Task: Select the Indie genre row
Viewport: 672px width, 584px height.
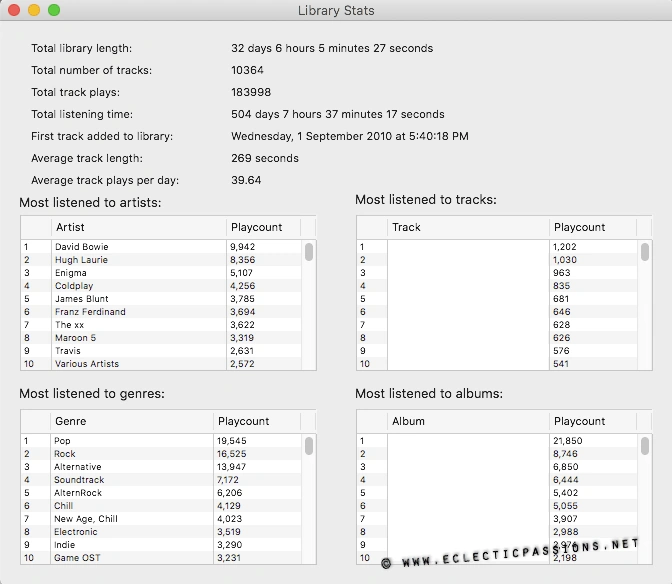Action: click(x=161, y=545)
